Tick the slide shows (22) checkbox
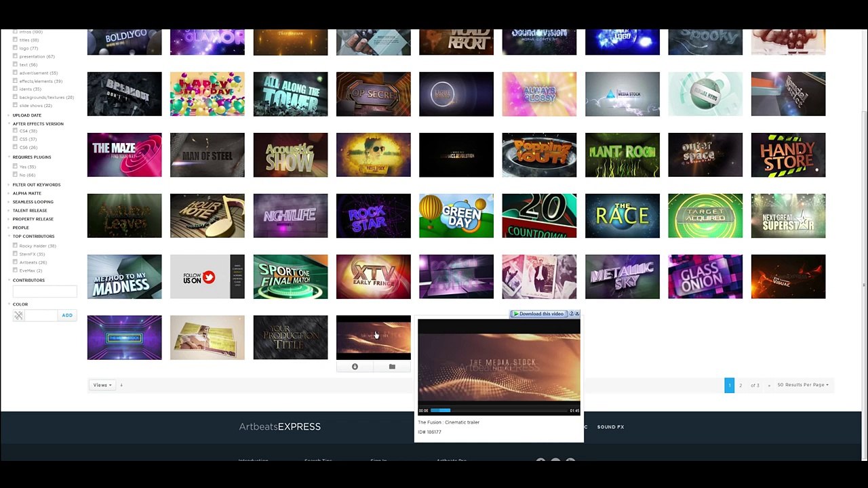Screen dimensions: 868x488 coord(16,105)
